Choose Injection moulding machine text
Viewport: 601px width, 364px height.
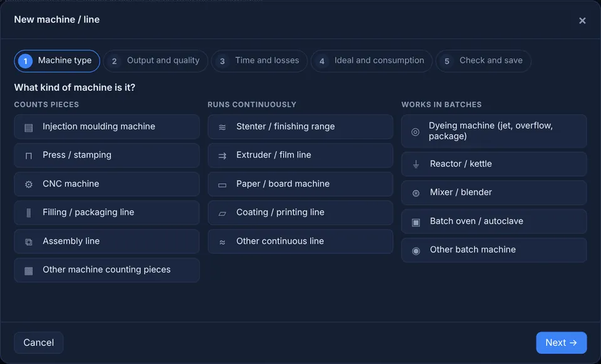[x=99, y=126]
